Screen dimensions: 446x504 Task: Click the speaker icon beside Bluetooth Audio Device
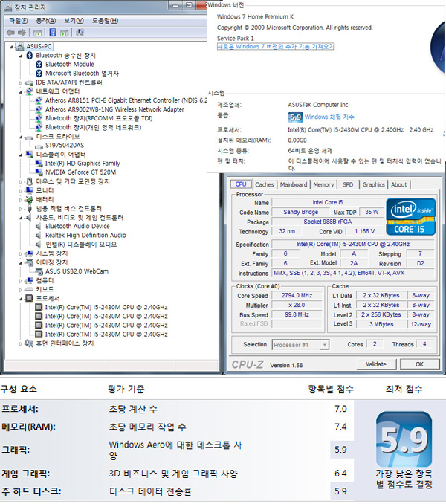[x=38, y=226]
